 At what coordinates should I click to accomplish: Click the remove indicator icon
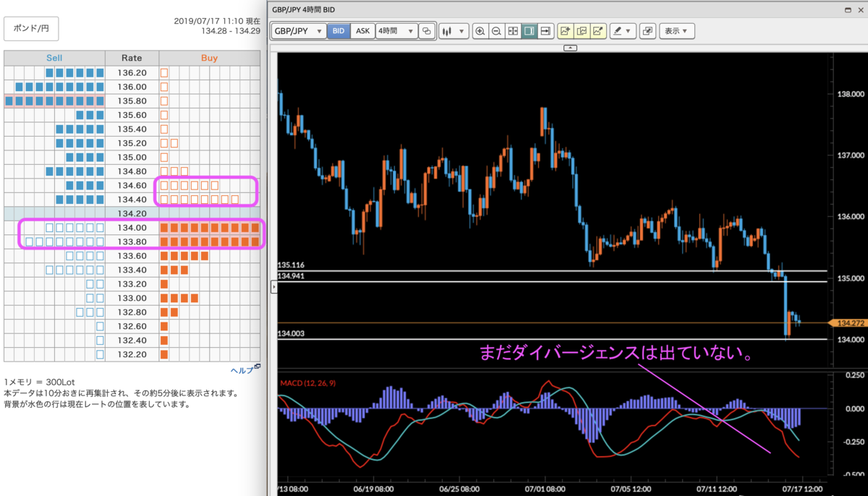[x=598, y=31]
